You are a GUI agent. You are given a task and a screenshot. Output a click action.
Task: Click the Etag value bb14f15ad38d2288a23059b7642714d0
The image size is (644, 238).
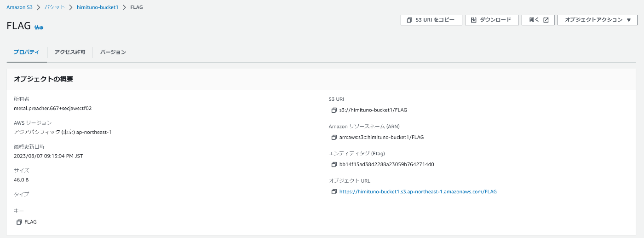386,164
